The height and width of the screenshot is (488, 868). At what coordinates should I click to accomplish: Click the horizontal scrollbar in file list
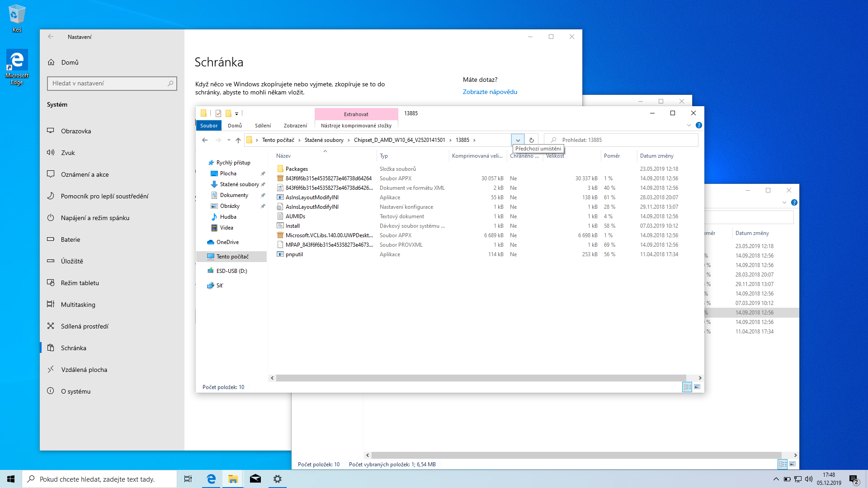pyautogui.click(x=481, y=378)
